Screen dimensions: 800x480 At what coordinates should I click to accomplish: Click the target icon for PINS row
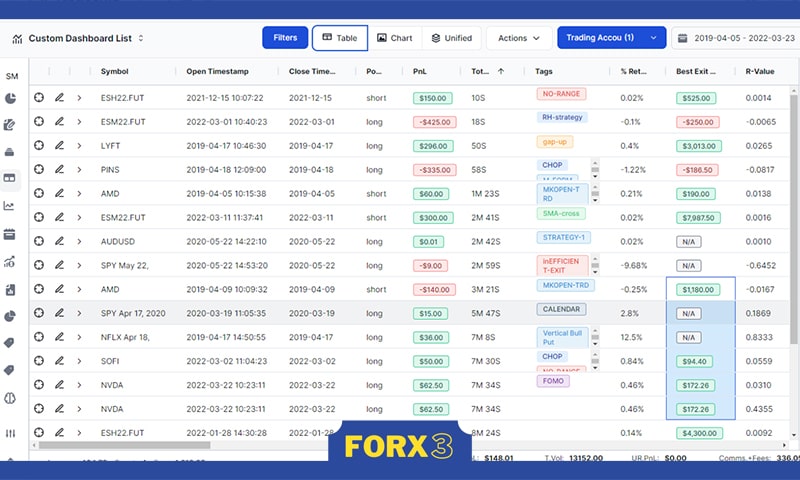coord(39,170)
